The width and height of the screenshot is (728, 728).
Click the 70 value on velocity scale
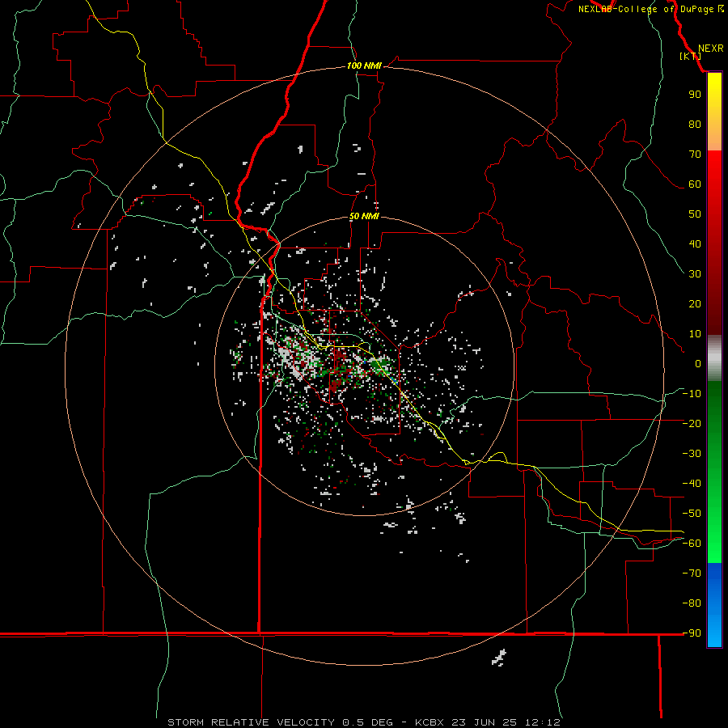(x=695, y=154)
